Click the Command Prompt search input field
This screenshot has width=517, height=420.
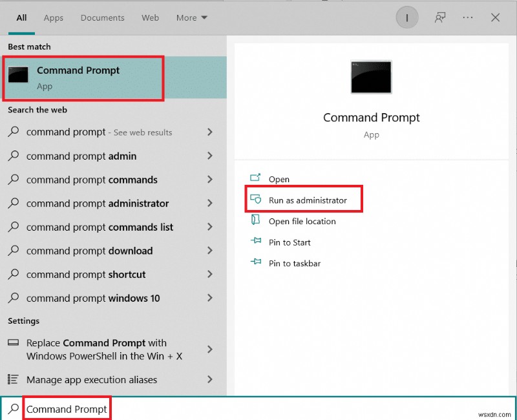pyautogui.click(x=67, y=408)
